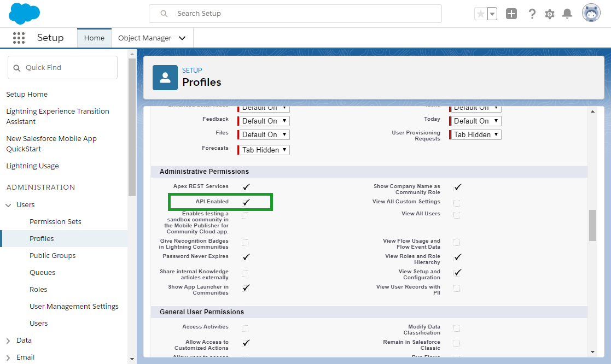Click the profile page scrollbar thumb
This screenshot has width=611, height=364.
click(x=592, y=225)
